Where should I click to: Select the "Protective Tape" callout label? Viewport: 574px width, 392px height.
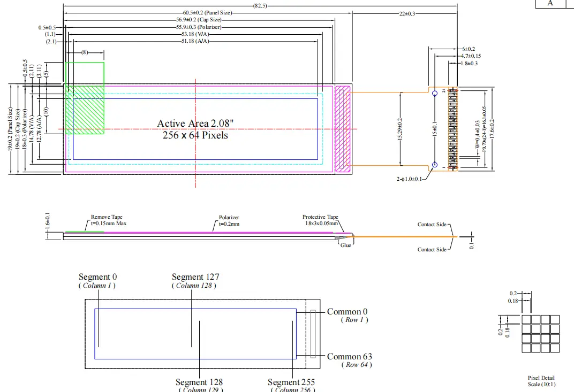pyautogui.click(x=320, y=217)
